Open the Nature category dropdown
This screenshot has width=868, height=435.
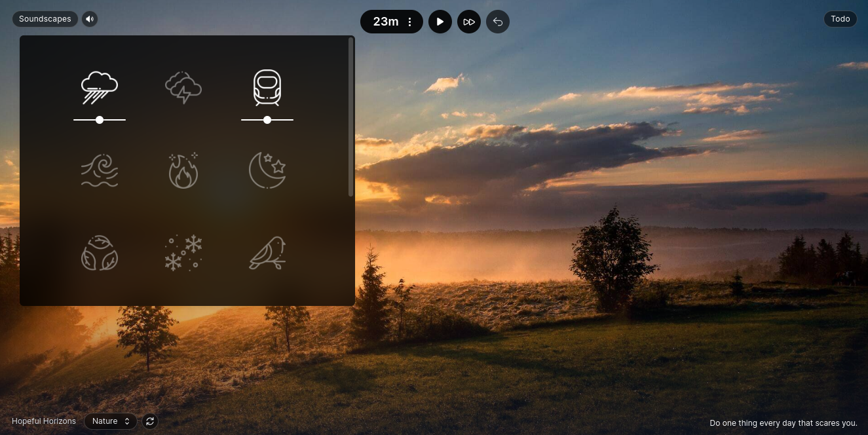[x=111, y=421]
